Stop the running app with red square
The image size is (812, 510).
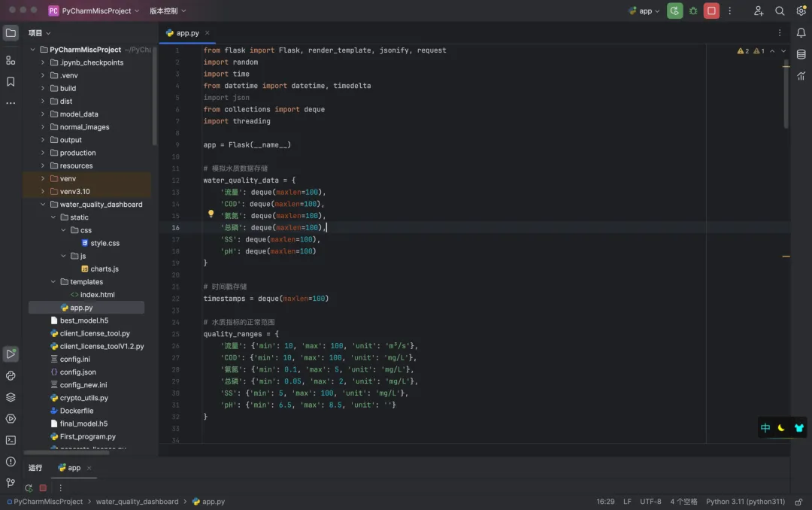pos(711,11)
